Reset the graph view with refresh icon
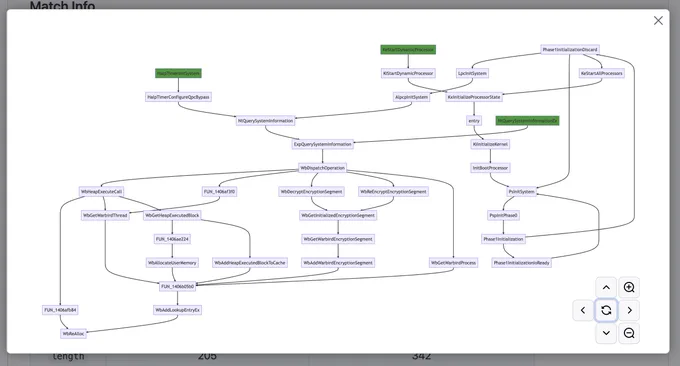Image resolution: width=680 pixels, height=366 pixels. pos(606,310)
